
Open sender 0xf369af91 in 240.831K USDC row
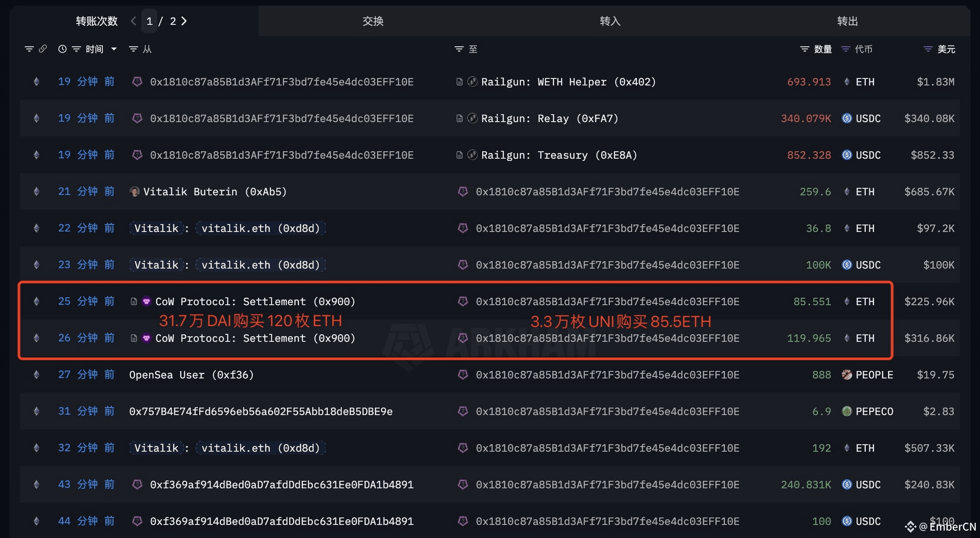pyautogui.click(x=282, y=485)
